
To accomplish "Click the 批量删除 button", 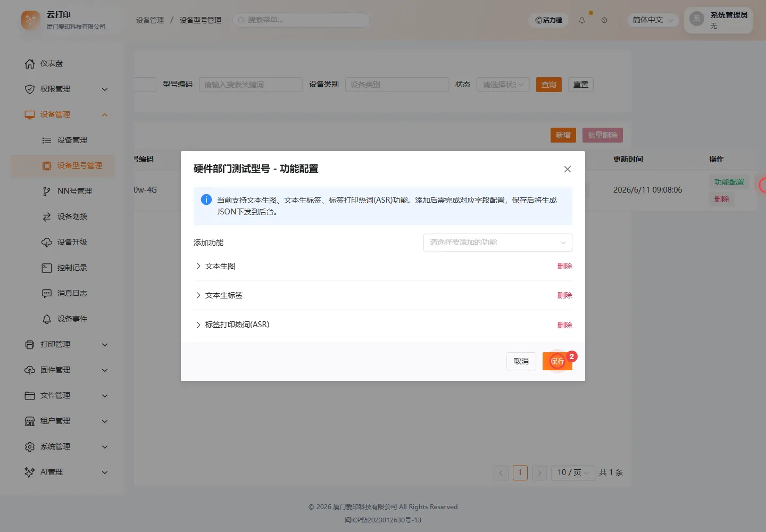I will click(x=603, y=136).
